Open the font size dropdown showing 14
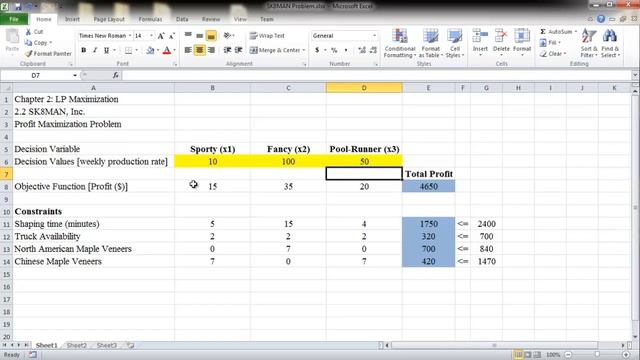640x360 pixels. tap(151, 36)
